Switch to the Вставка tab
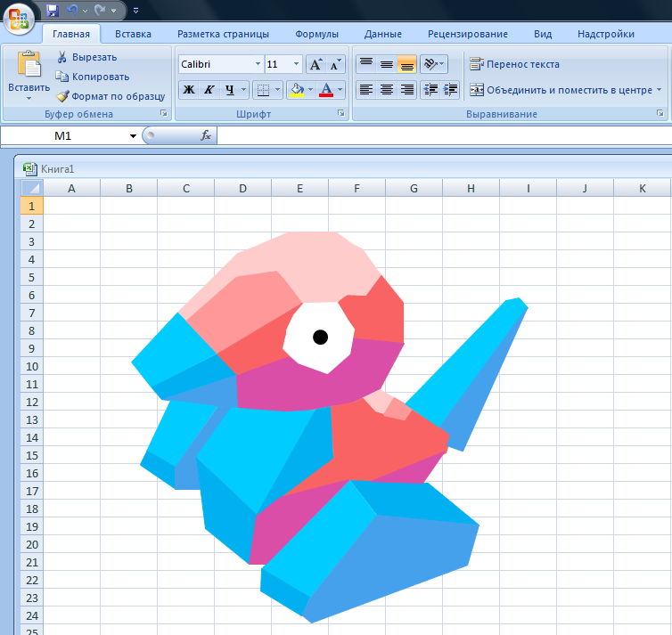 133,34
